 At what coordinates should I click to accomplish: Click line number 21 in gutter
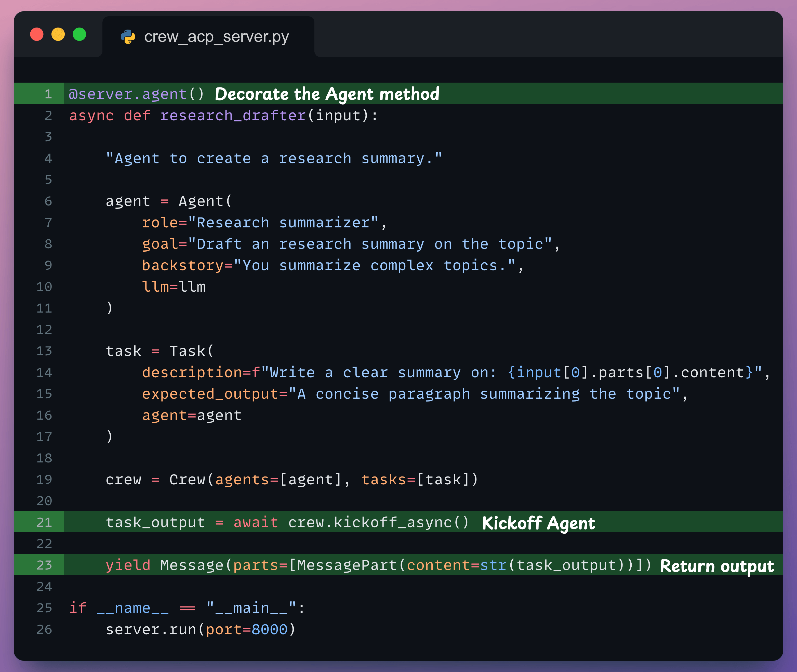(x=44, y=522)
